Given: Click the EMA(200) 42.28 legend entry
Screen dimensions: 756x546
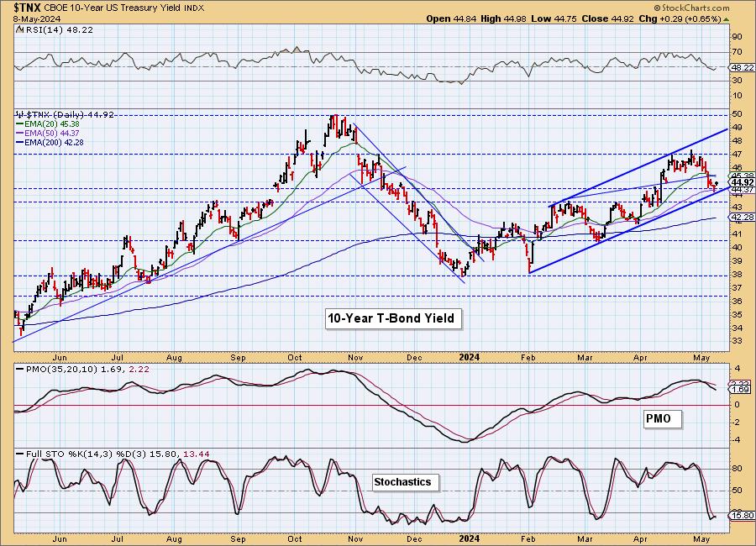Looking at the screenshot, I should point(50,142).
